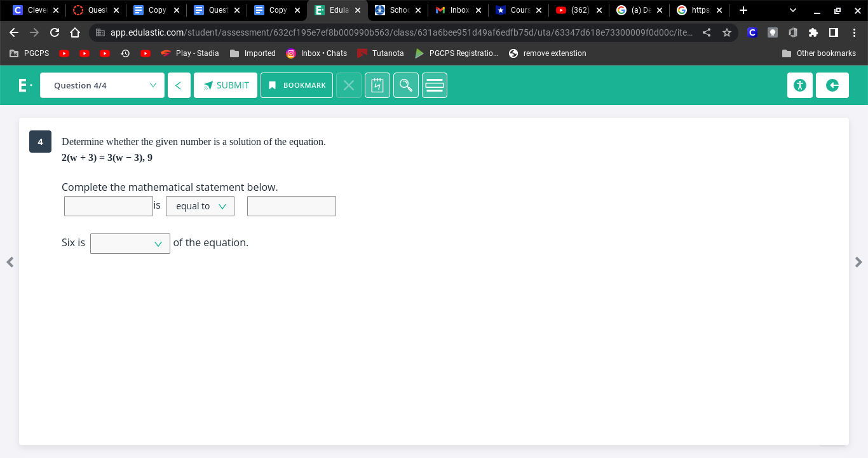Open the Tutanota bookmark
Viewport: 868px width, 458px height.
381,53
